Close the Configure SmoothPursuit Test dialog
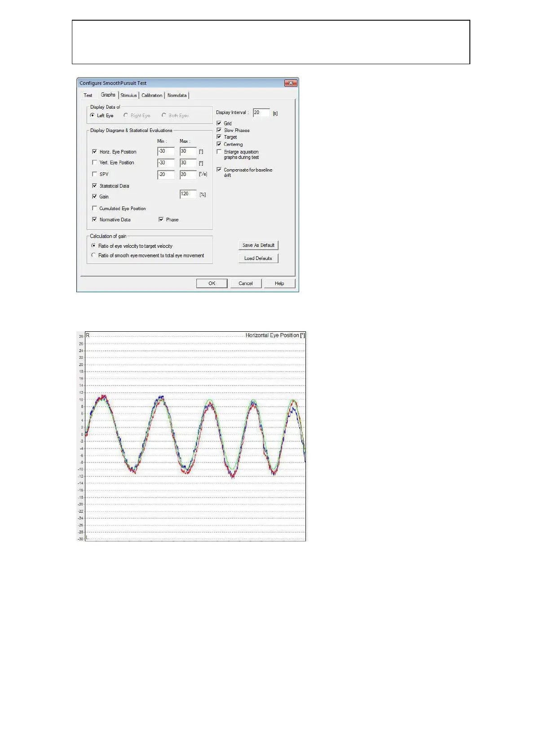 coord(291,83)
